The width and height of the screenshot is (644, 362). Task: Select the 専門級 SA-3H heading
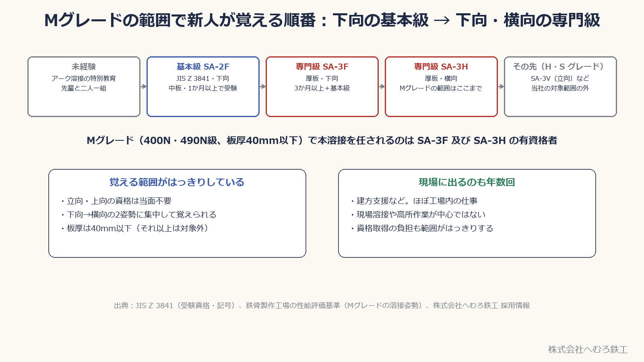point(441,67)
